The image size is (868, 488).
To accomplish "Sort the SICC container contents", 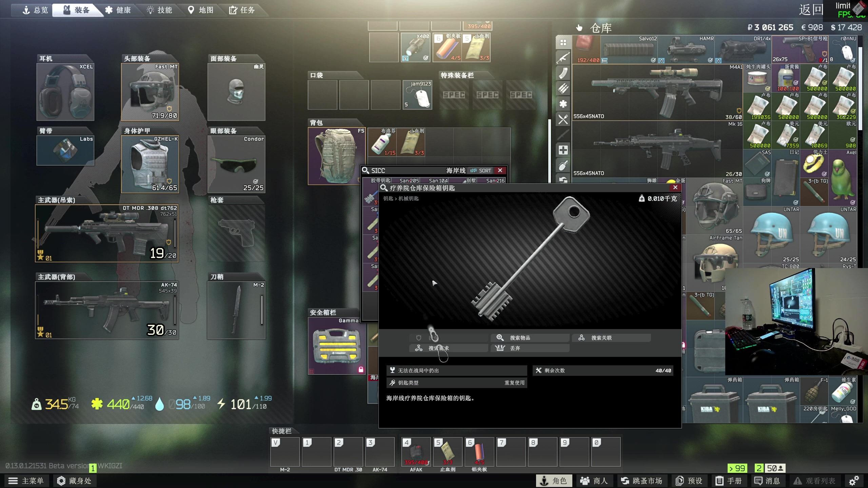I will pos(481,170).
